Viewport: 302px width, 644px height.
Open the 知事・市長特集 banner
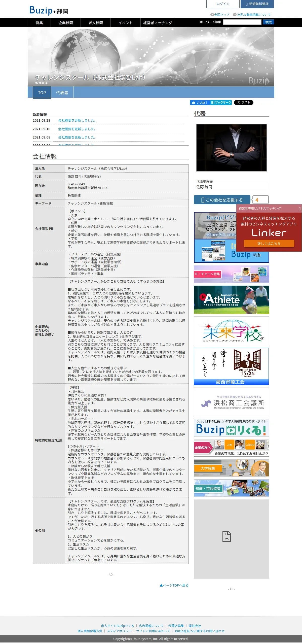231,488
